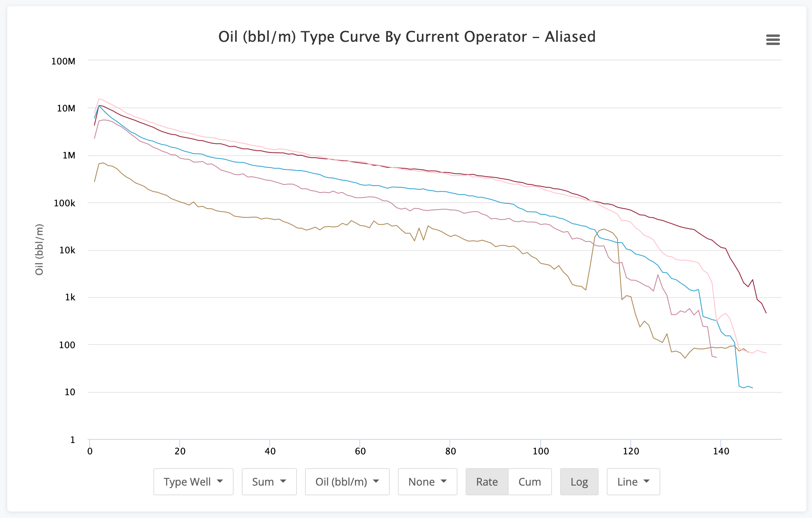Select the Rate tab in the Rate/Cum switcher

pos(487,482)
